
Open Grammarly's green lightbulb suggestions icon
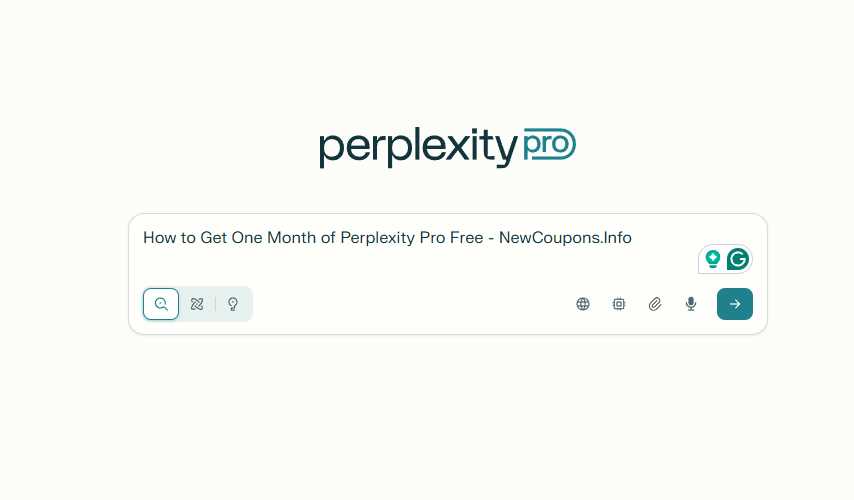tap(713, 259)
